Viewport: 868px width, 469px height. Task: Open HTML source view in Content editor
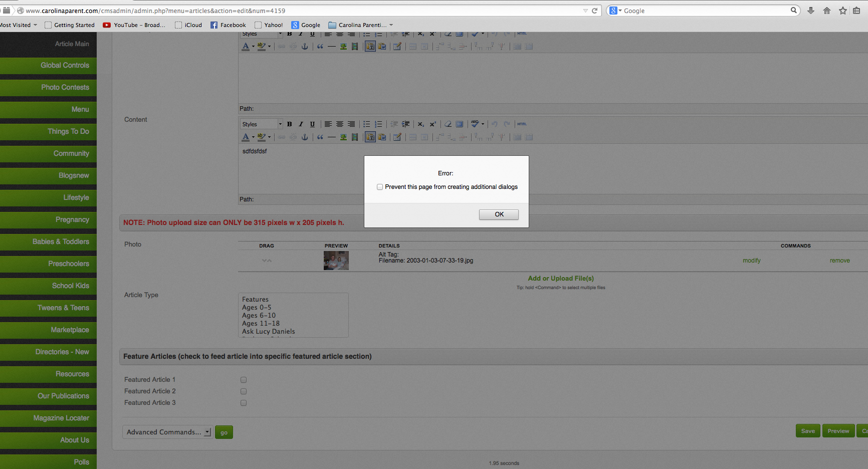pyautogui.click(x=522, y=124)
